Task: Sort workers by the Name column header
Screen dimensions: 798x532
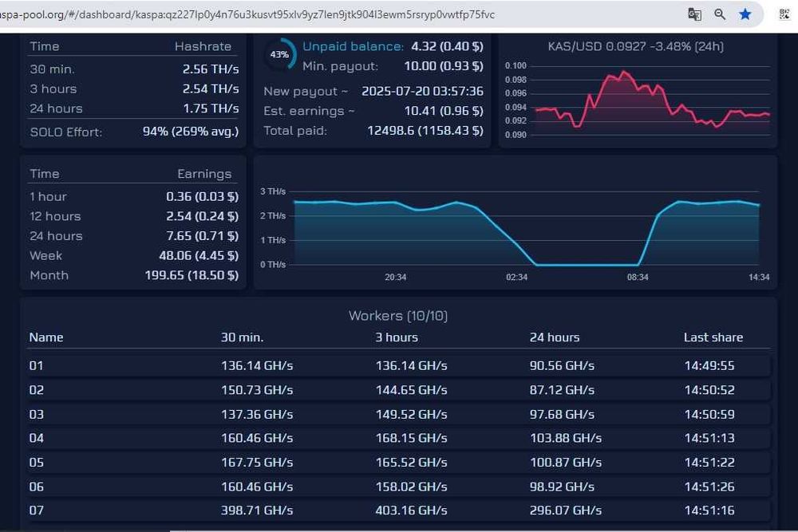Action: (46, 337)
